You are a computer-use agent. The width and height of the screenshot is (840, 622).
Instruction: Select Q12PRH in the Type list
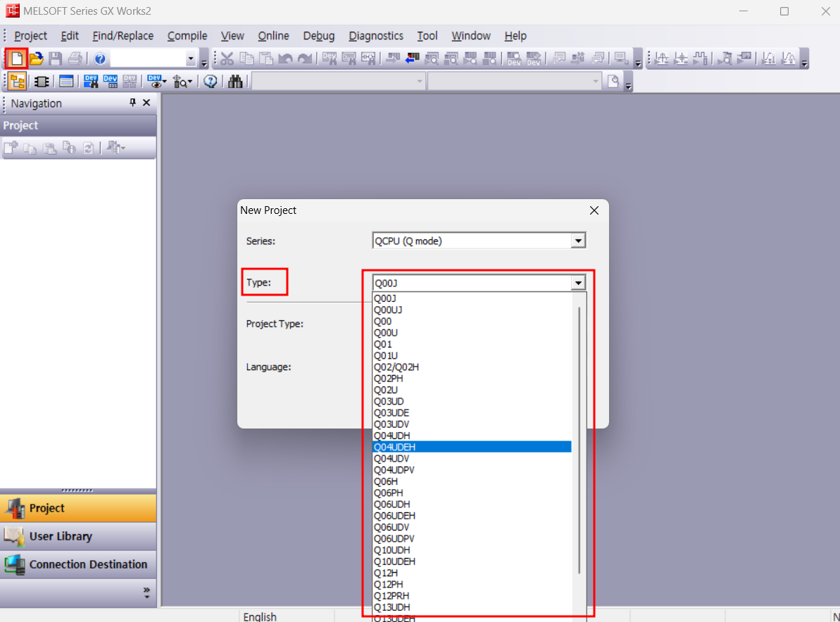point(472,596)
